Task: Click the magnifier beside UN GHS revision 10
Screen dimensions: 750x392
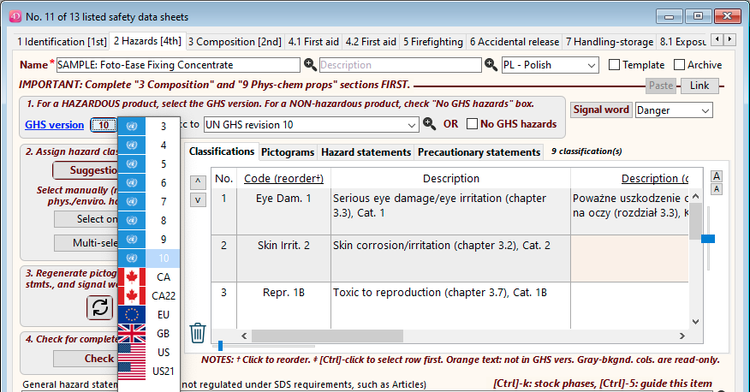Action: [429, 124]
